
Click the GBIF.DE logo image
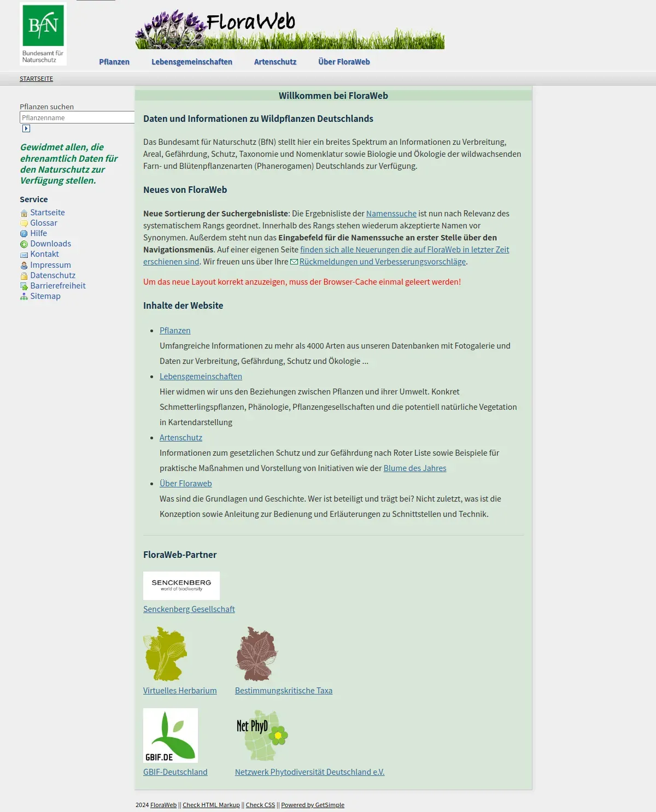171,735
